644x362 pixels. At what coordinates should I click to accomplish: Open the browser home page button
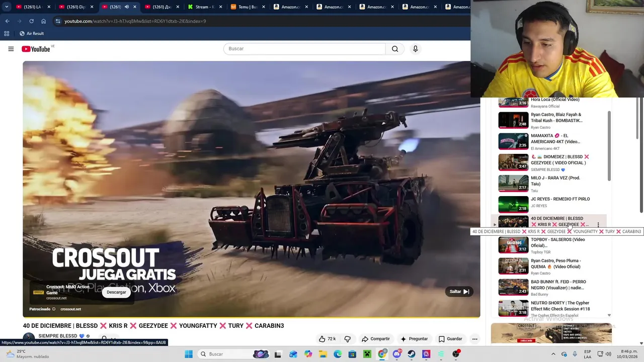point(43,21)
